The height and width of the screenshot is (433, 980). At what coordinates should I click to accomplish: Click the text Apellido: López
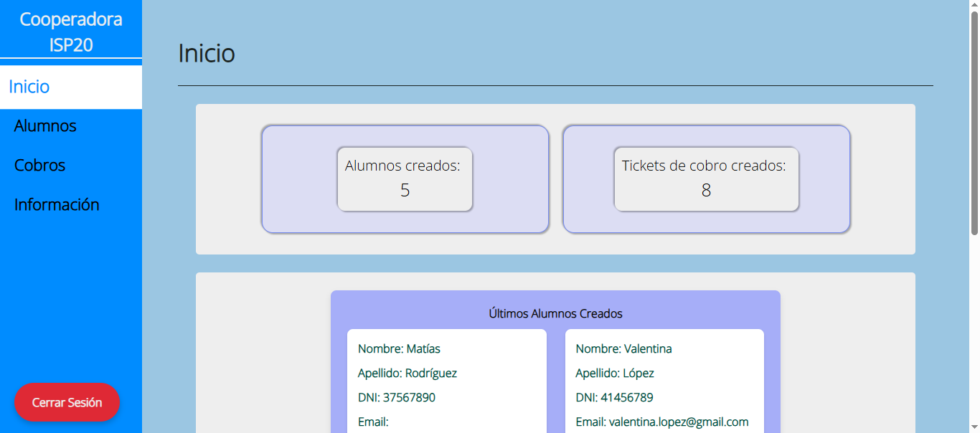(615, 373)
